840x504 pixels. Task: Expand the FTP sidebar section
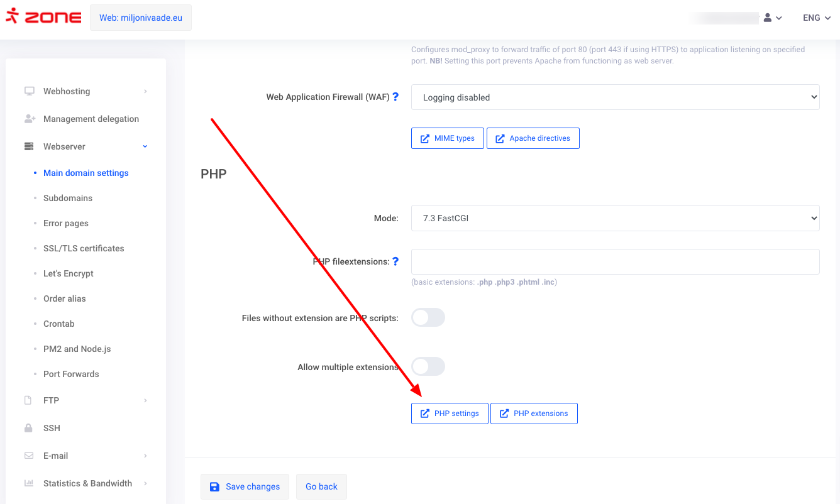(52, 400)
